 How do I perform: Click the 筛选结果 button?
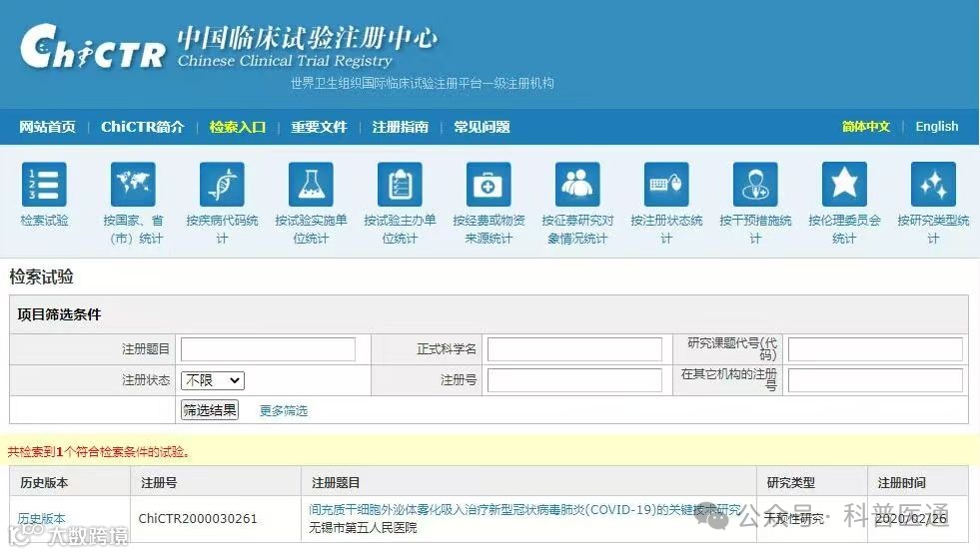click(x=210, y=409)
